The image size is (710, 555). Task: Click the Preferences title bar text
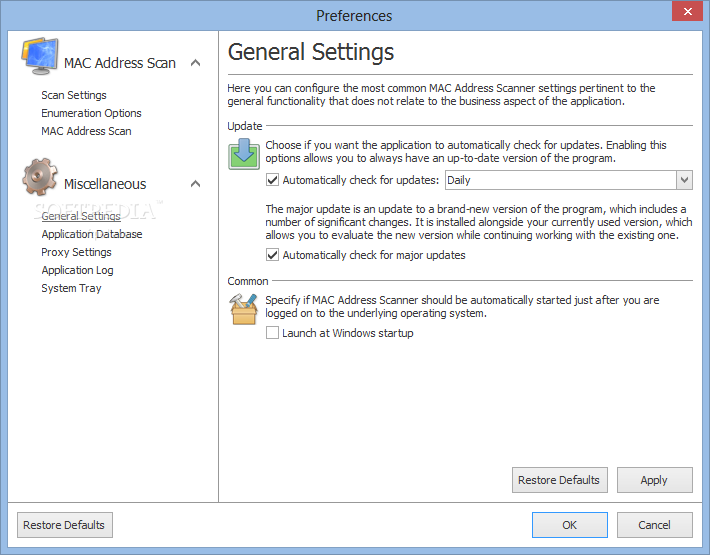(x=354, y=16)
